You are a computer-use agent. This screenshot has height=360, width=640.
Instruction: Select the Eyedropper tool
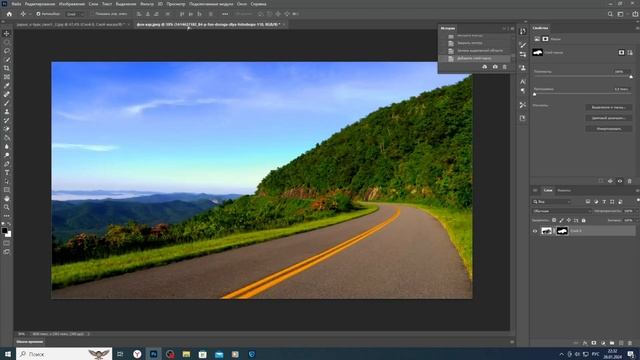7,86
